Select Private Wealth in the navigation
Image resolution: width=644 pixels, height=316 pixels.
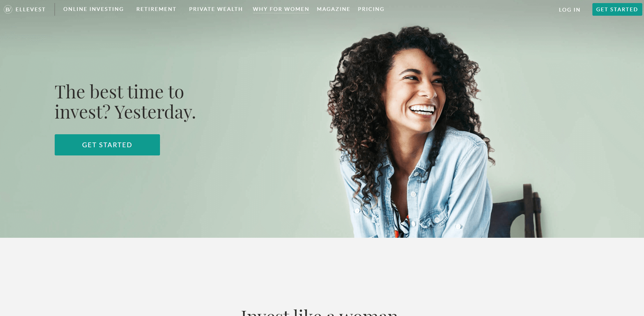pos(216,9)
